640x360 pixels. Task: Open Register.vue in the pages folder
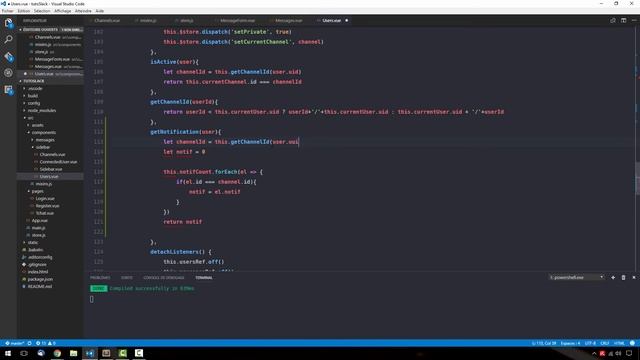coord(47,206)
